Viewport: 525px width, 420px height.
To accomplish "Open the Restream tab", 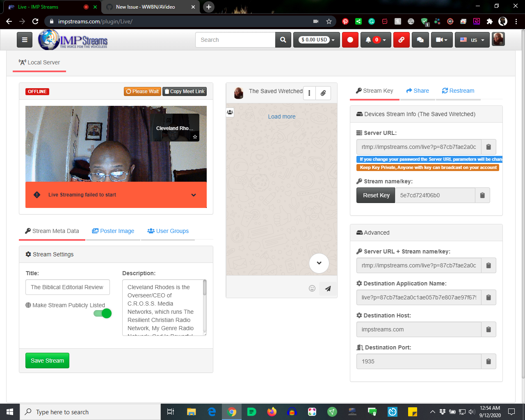I will (x=458, y=91).
